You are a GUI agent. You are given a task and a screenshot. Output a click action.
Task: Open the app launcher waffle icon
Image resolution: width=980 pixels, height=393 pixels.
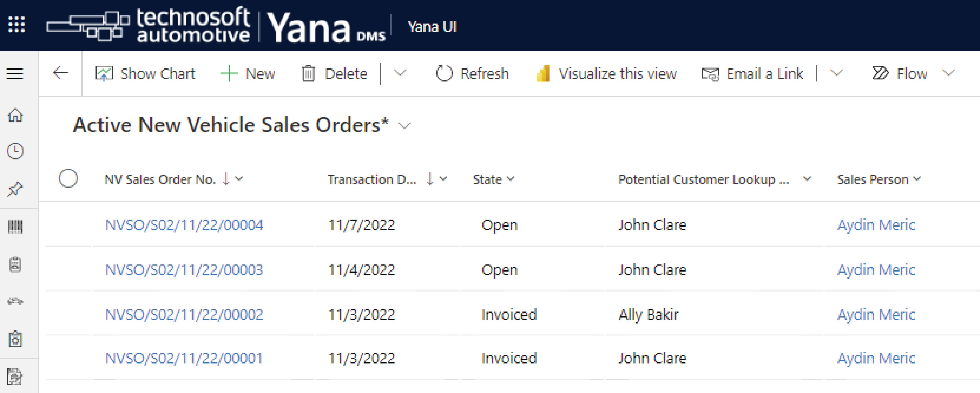tap(16, 25)
